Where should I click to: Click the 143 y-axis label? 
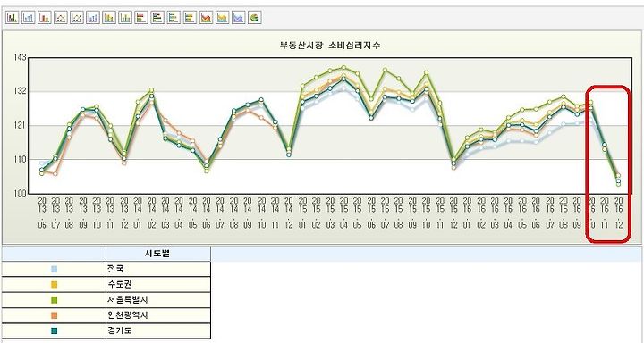(x=20, y=57)
